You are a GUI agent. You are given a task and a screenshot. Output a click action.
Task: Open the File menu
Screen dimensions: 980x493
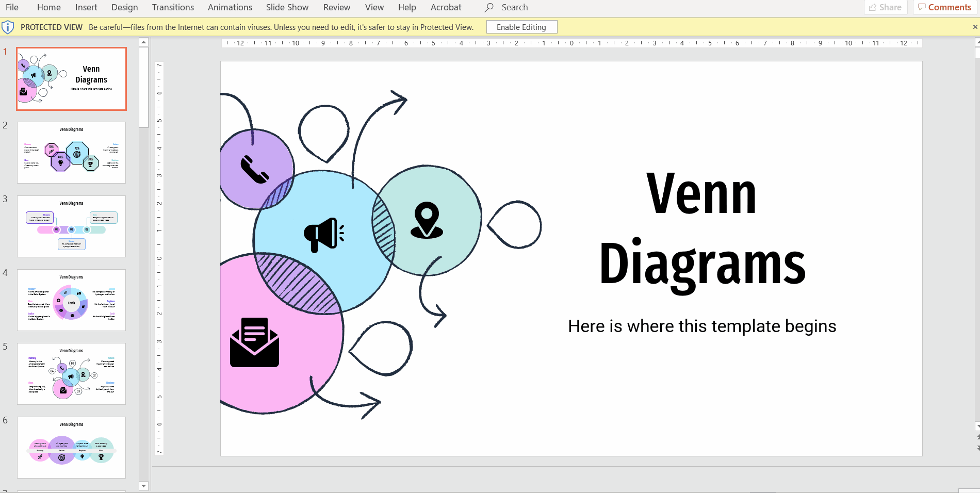(x=12, y=7)
